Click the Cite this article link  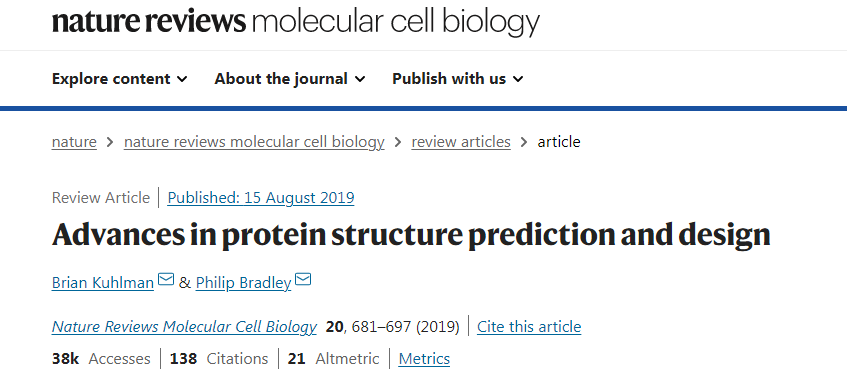pyautogui.click(x=529, y=327)
